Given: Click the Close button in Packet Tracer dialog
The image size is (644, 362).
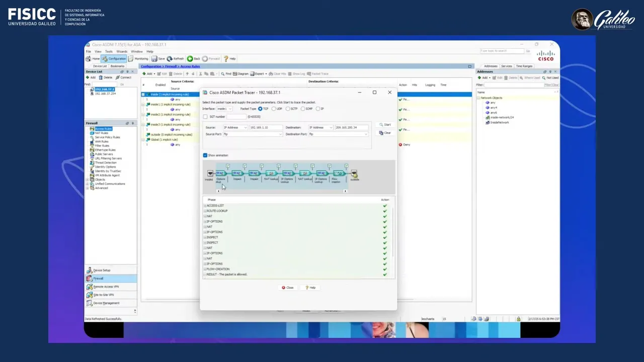Looking at the screenshot, I should (x=288, y=288).
